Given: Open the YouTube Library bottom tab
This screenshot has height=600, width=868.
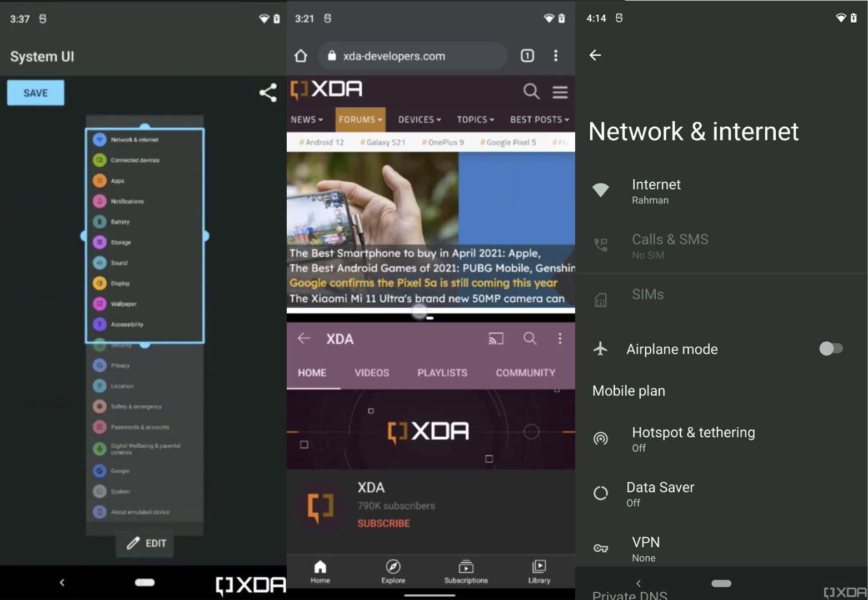Looking at the screenshot, I should (x=539, y=572).
